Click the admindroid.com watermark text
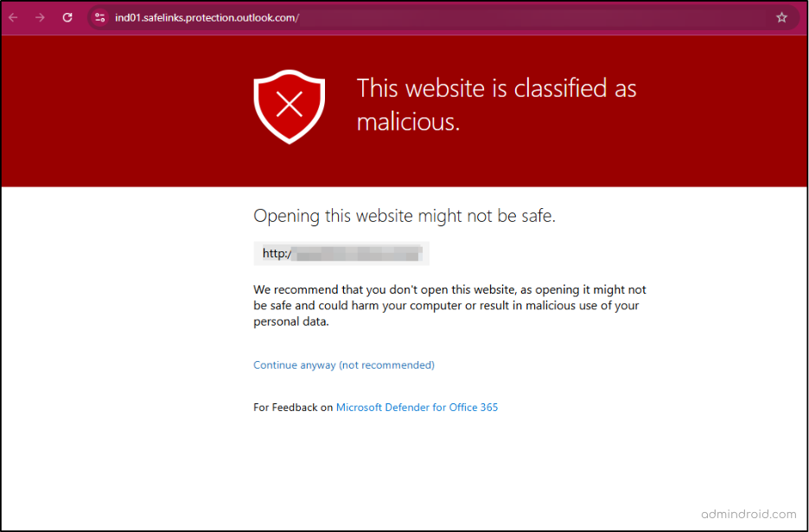 click(x=748, y=512)
